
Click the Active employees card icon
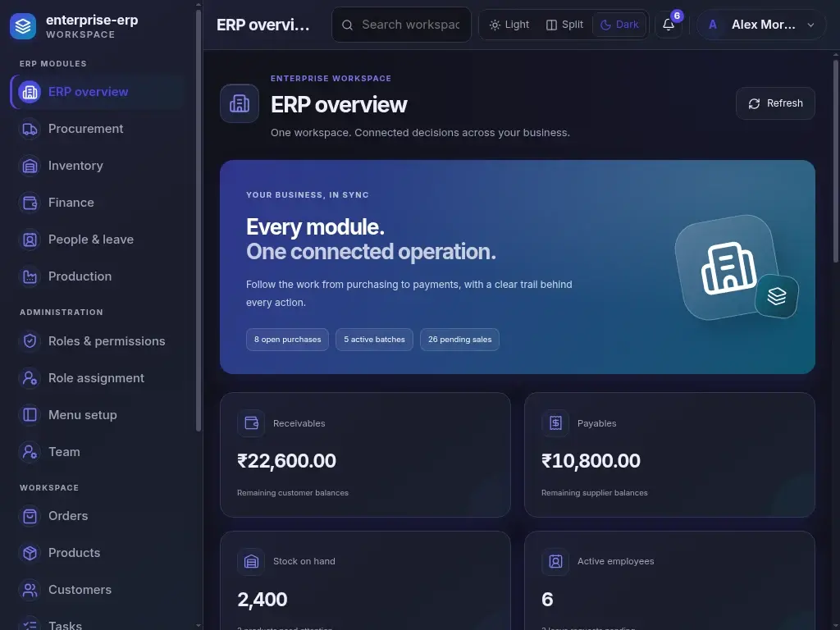[555, 561]
